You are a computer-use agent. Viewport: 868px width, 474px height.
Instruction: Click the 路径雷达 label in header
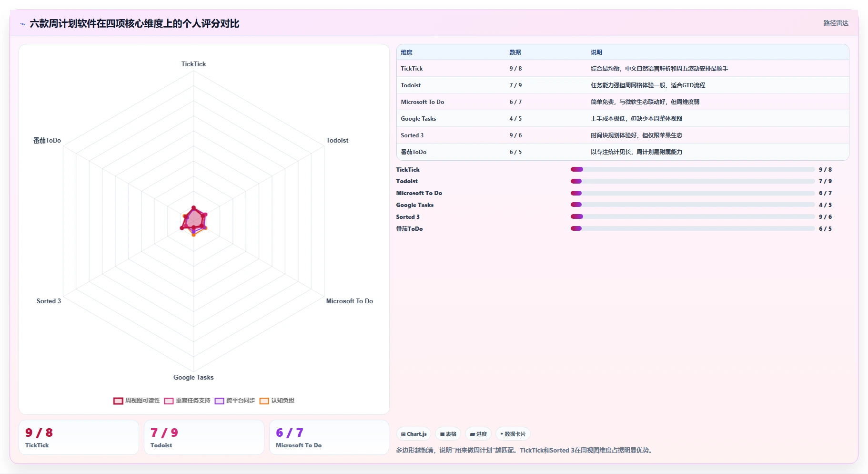(836, 23)
